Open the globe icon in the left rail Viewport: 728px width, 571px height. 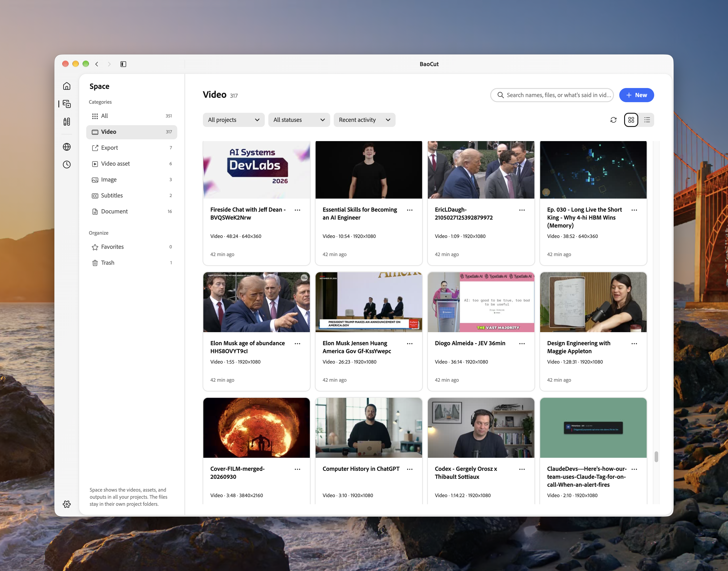point(67,147)
